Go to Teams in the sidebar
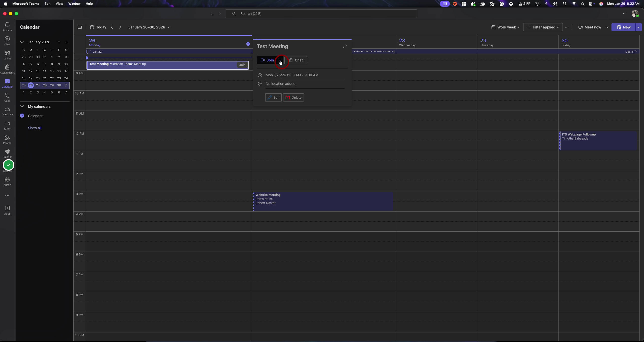This screenshot has width=644, height=342. [7, 55]
